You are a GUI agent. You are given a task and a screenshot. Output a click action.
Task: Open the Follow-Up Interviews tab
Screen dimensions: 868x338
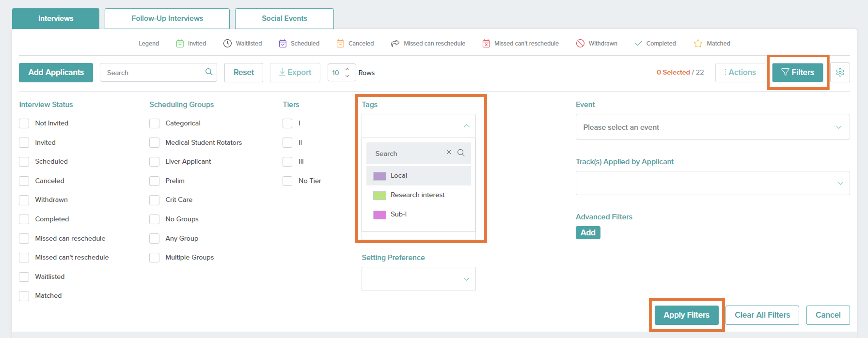[x=167, y=19]
